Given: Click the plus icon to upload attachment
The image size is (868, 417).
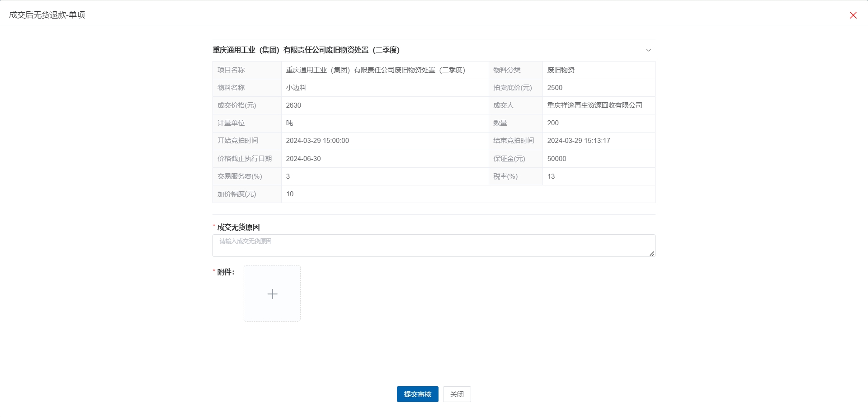Looking at the screenshot, I should 272,294.
